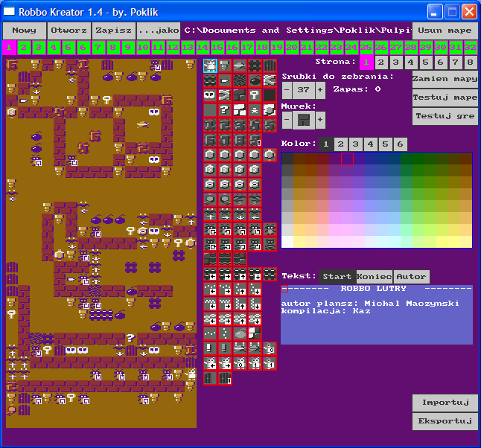The height and width of the screenshot is (448, 481).
Task: Select dashed-wall cannon tile with down arrow
Action: click(x=255, y=274)
